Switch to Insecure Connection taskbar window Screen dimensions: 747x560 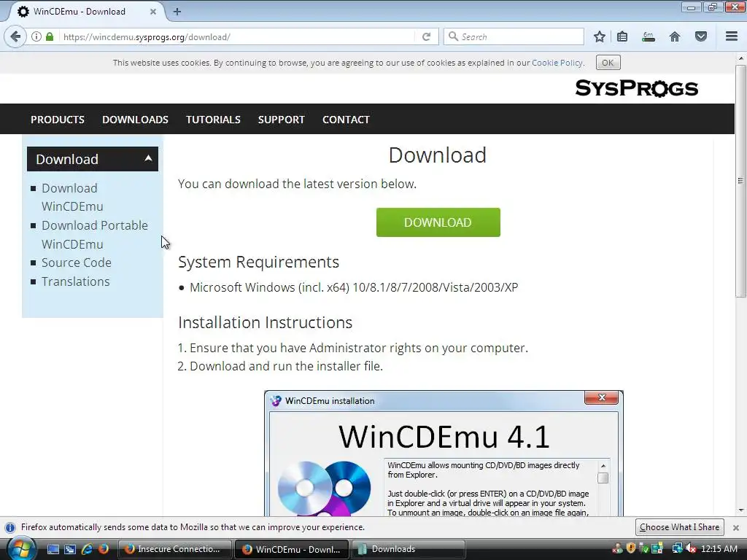[x=175, y=549]
